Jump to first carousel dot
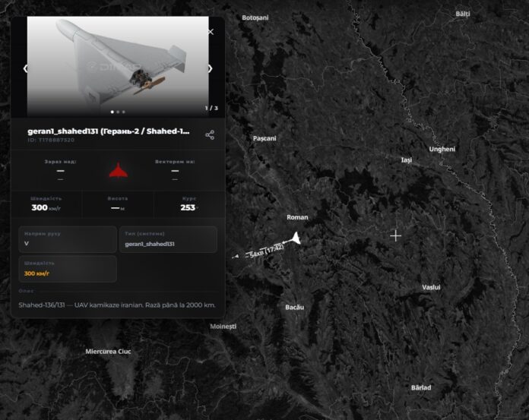 112,112
